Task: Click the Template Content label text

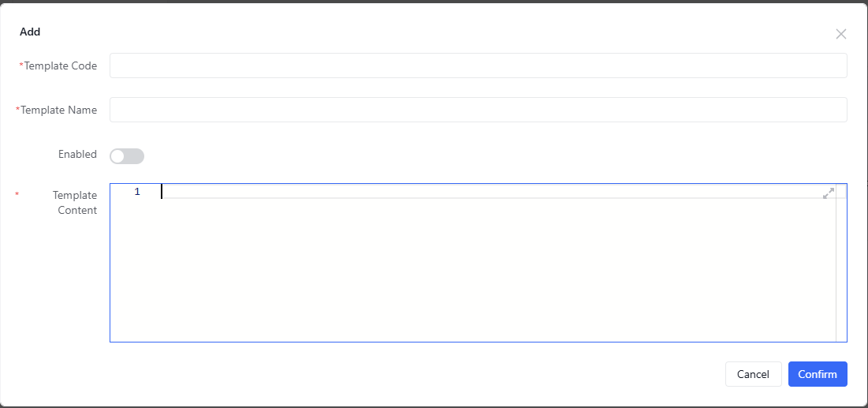Action: [x=75, y=203]
